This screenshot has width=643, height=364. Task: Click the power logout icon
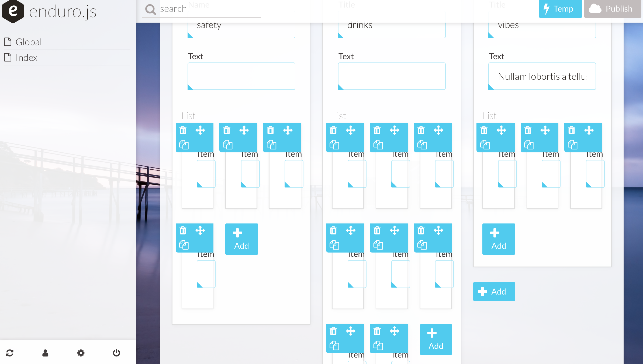click(x=116, y=353)
